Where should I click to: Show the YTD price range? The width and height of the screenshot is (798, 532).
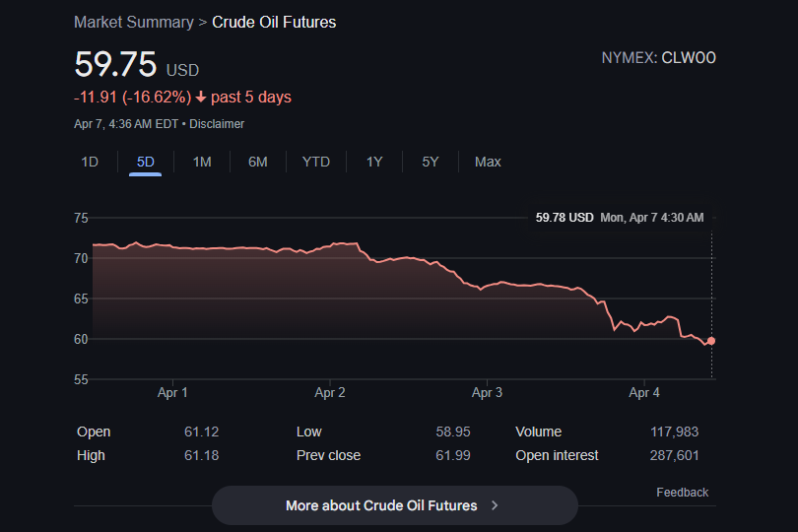[x=316, y=162]
